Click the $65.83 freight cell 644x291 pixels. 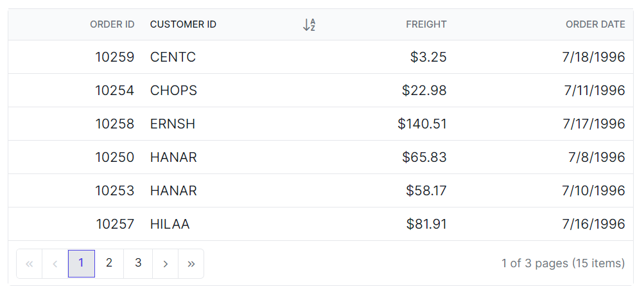point(424,157)
